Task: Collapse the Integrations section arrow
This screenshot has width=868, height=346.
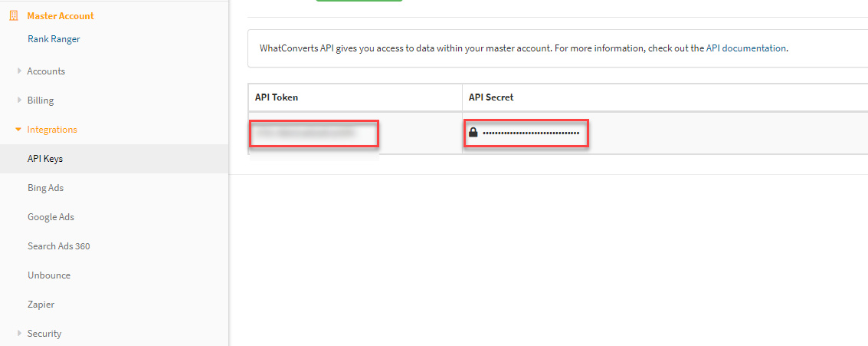Action: (x=18, y=130)
